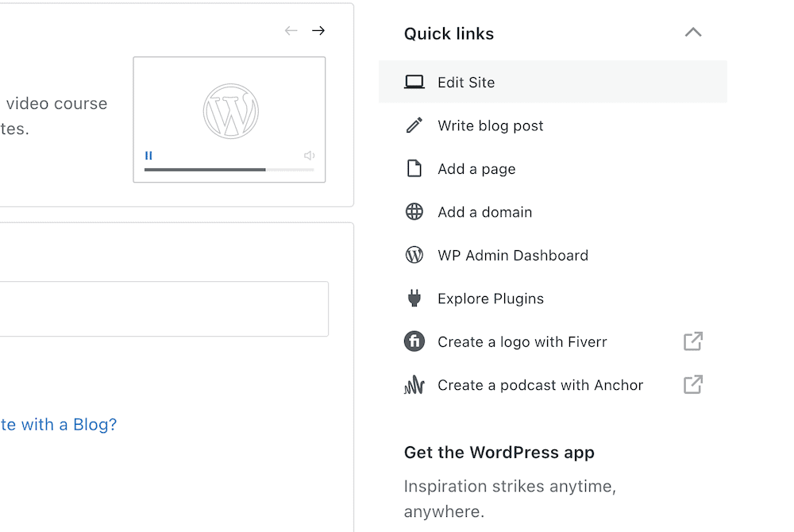794x532 pixels.
Task: Mute the video with the speaker icon
Action: (309, 156)
